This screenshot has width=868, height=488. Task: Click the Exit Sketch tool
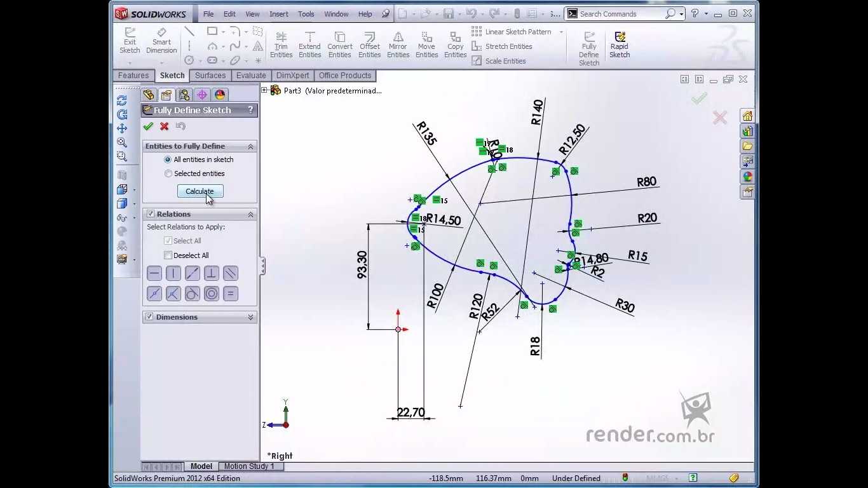click(130, 41)
